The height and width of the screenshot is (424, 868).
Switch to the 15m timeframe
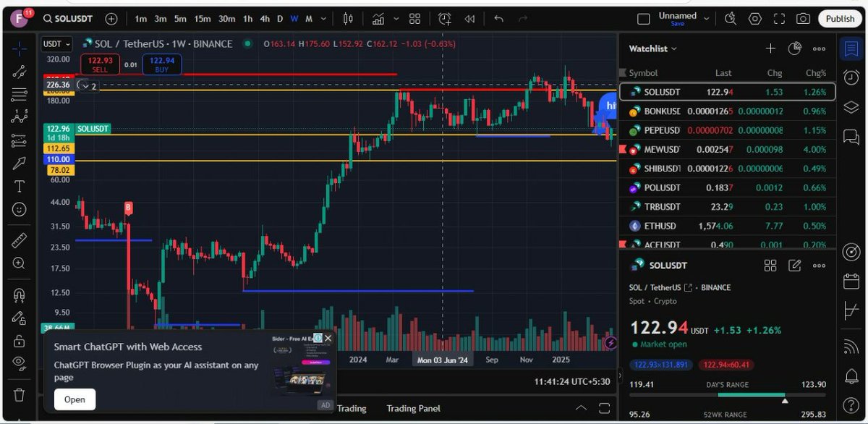[x=203, y=19]
